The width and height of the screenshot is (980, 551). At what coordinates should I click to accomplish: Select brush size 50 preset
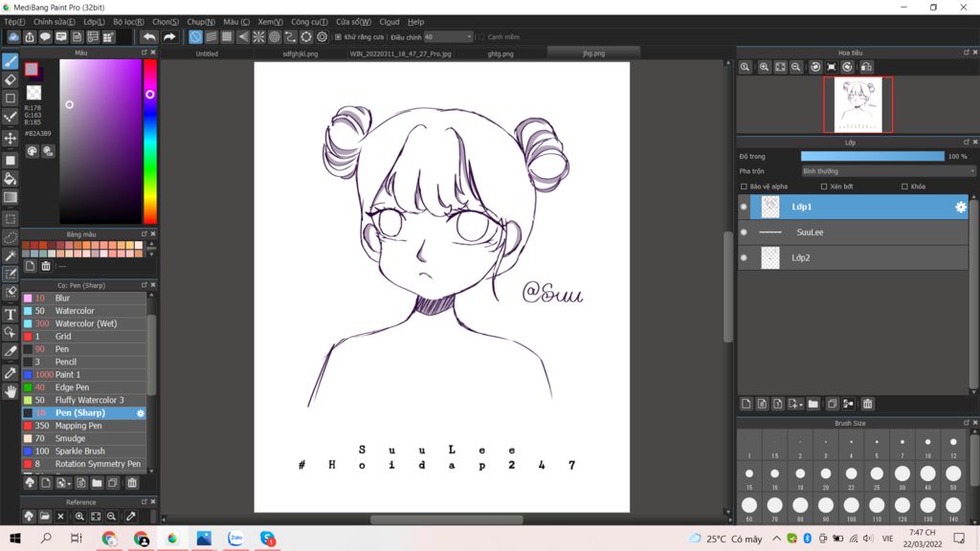[953, 477]
